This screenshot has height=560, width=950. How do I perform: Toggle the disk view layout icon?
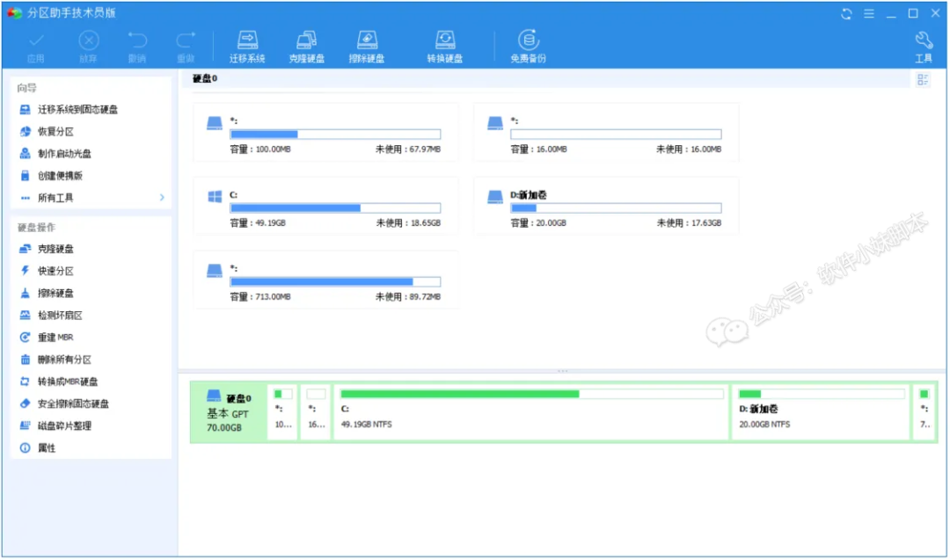[923, 80]
